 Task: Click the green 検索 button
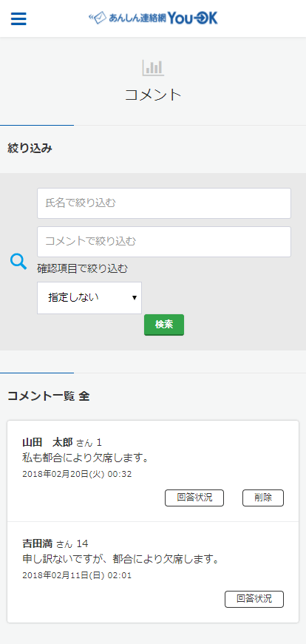(164, 325)
